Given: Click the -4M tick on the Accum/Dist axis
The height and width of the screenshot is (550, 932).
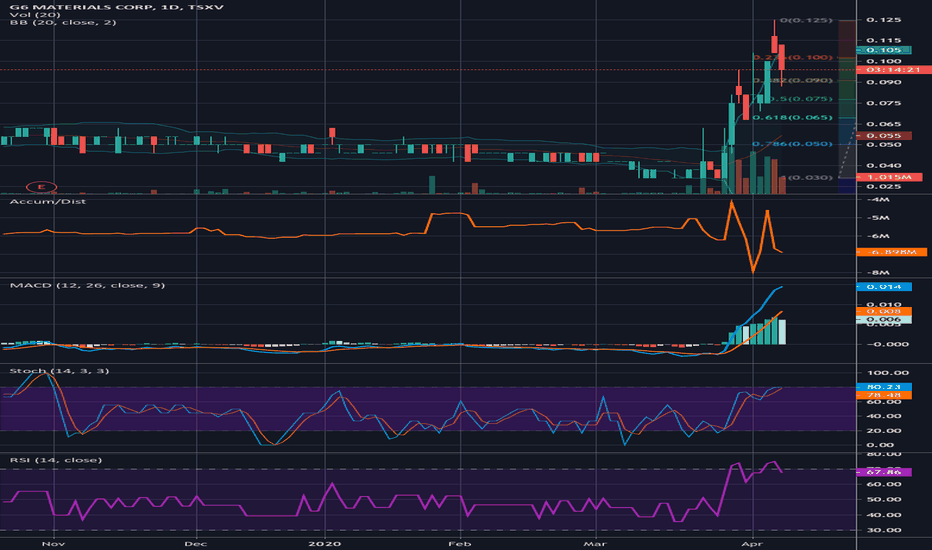Looking at the screenshot, I should coord(878,199).
